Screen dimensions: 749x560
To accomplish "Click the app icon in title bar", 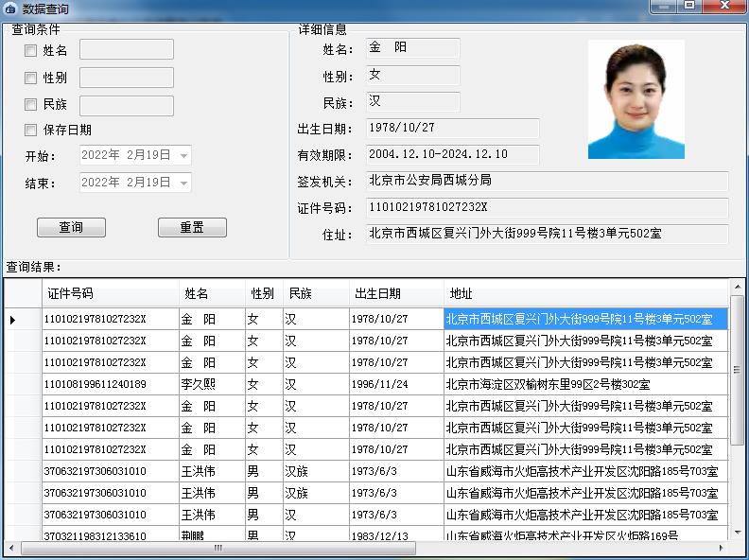I will [x=10, y=9].
